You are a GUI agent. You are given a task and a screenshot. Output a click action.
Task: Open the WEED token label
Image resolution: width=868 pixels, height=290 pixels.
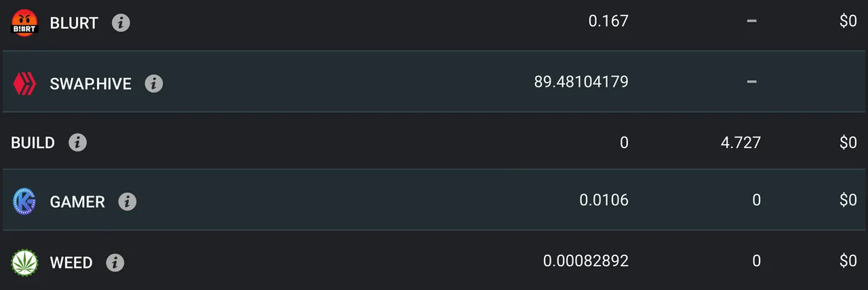[x=71, y=262]
